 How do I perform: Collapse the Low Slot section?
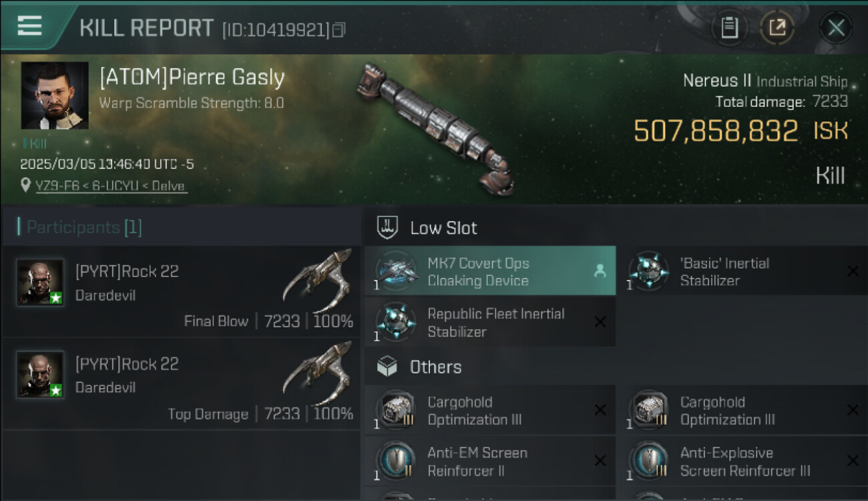point(388,228)
